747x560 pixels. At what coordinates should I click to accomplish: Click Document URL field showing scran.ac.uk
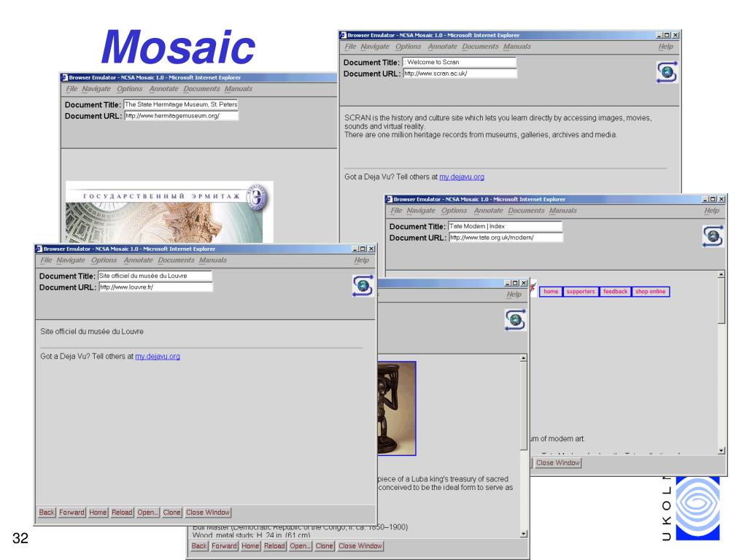pos(460,74)
